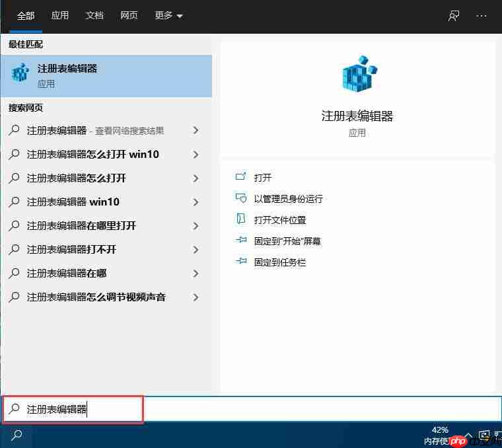The width and height of the screenshot is (502, 448).
Task: Show hidden tray icons with the up arrow
Action: click(468, 435)
